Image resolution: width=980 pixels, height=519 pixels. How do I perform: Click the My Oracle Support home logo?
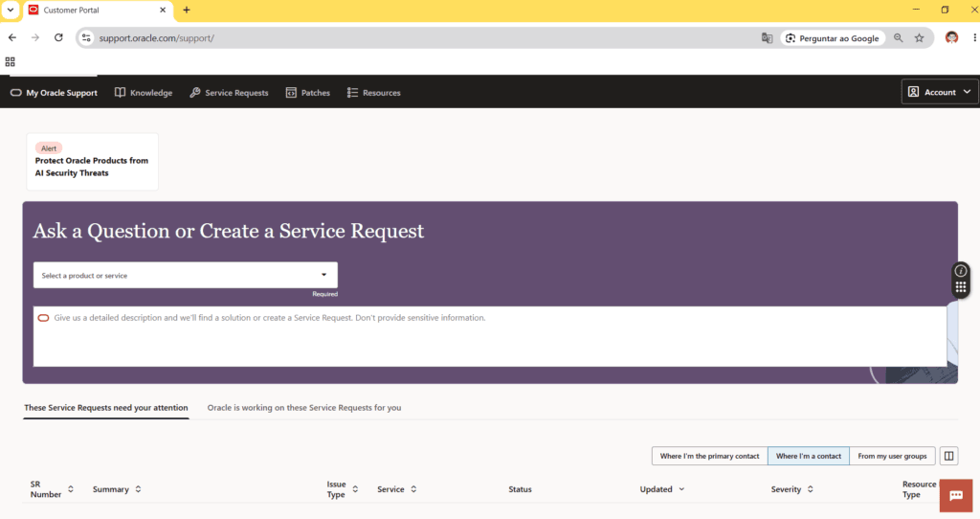pyautogui.click(x=54, y=93)
